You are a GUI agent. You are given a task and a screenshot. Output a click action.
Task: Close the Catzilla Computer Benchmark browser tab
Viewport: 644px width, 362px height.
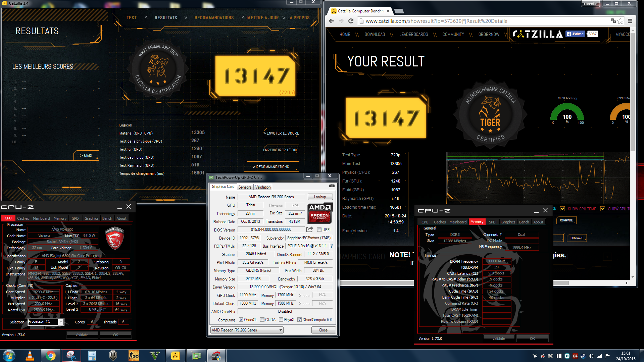pos(388,11)
